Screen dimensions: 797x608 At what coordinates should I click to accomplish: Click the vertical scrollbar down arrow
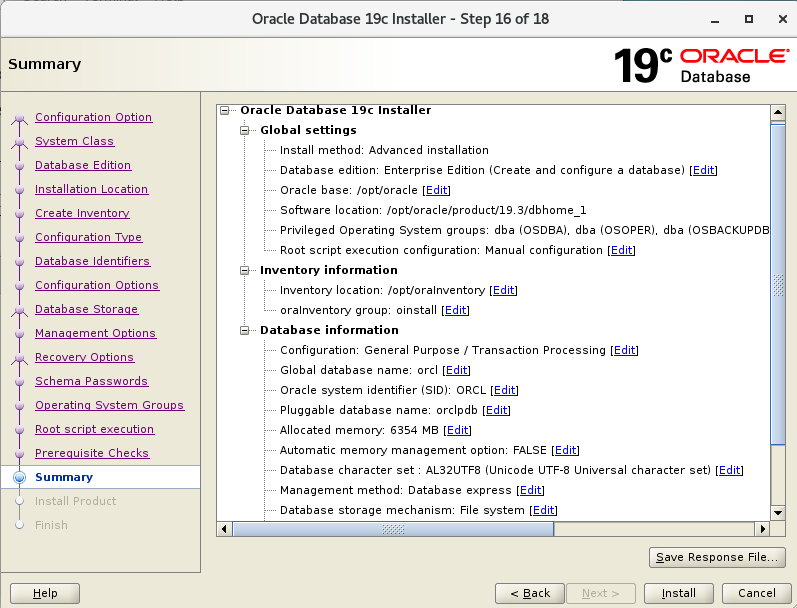[x=778, y=513]
